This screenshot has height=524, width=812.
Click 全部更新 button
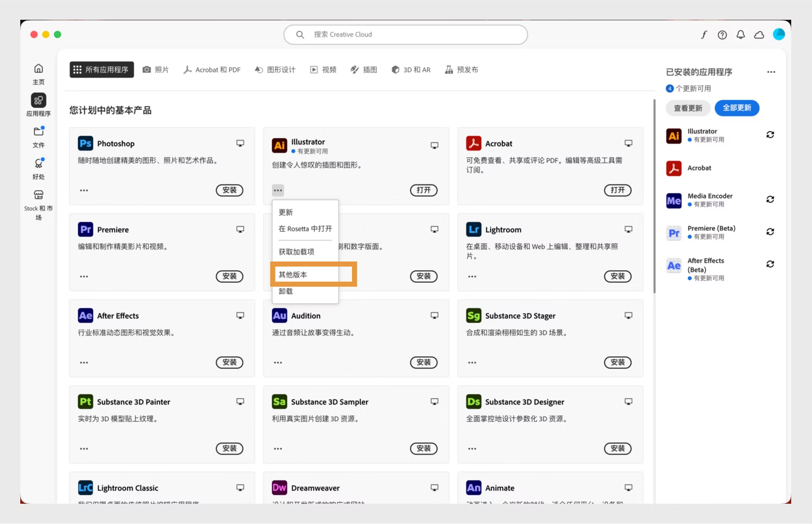737,108
